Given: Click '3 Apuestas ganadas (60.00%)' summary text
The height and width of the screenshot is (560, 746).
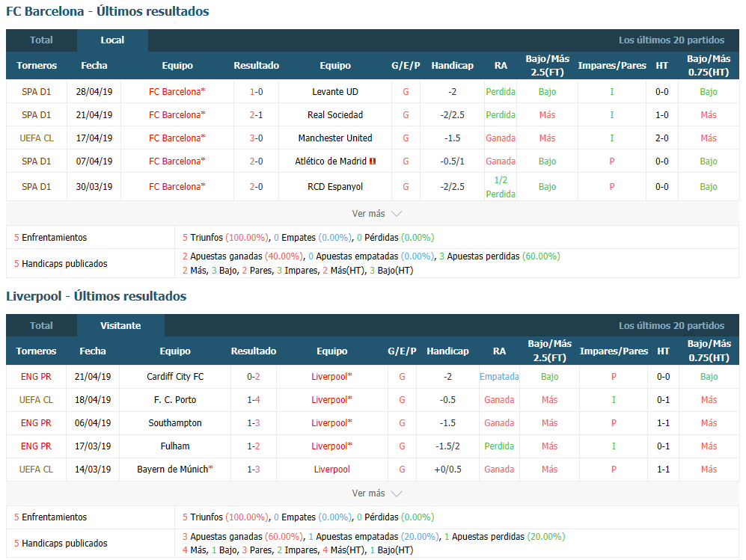Looking at the screenshot, I should click(x=242, y=536).
